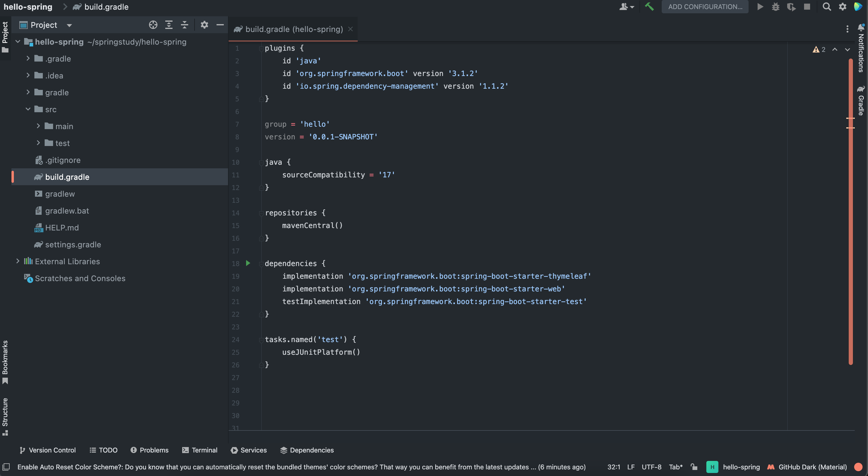Open Version Control tool window

point(48,450)
